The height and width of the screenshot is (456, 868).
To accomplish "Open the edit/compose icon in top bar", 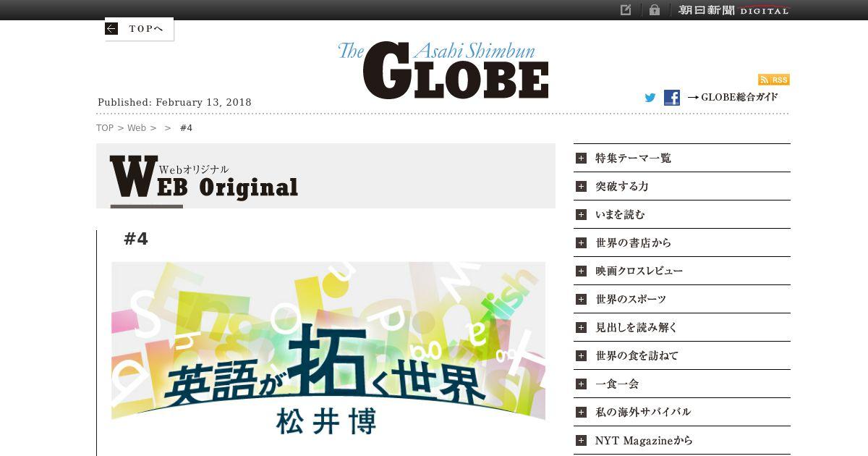I will tap(626, 10).
